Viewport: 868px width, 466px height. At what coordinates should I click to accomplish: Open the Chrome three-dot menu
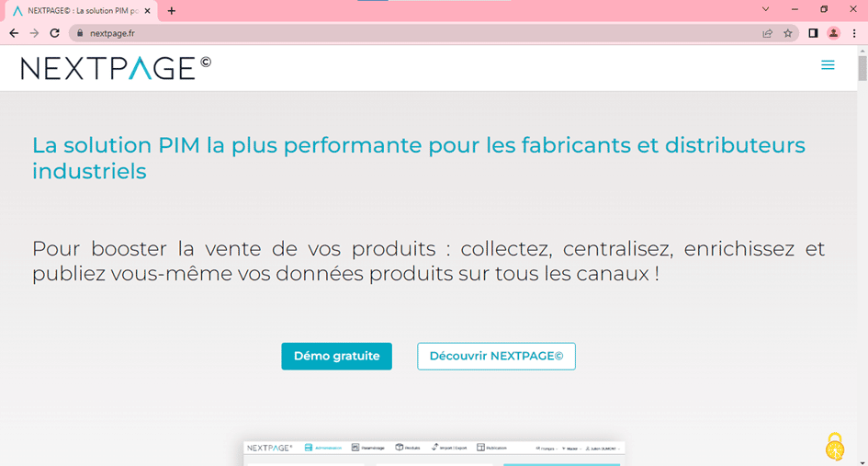pos(854,33)
